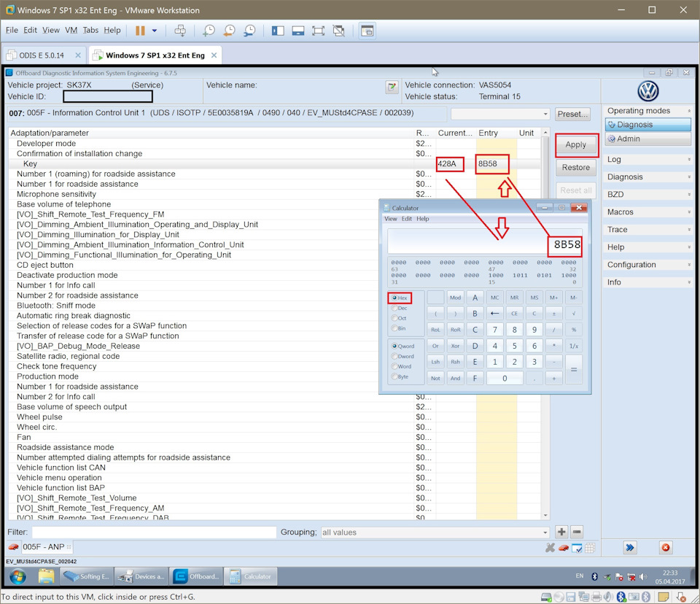Open the Windows Start orb

17,577
